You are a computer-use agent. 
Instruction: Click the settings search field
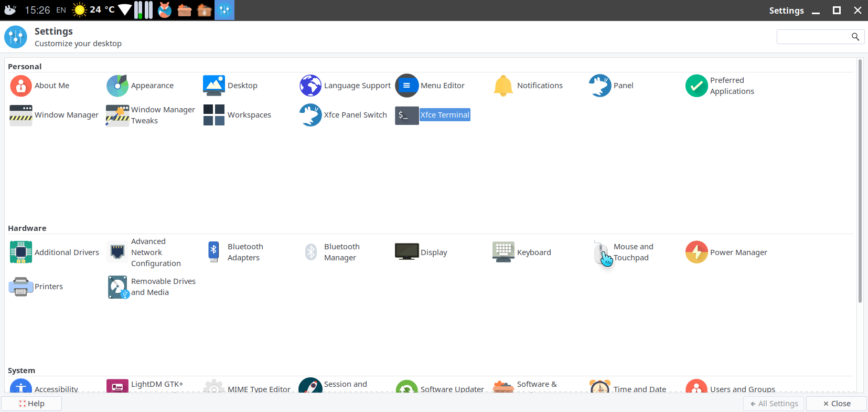coord(814,37)
